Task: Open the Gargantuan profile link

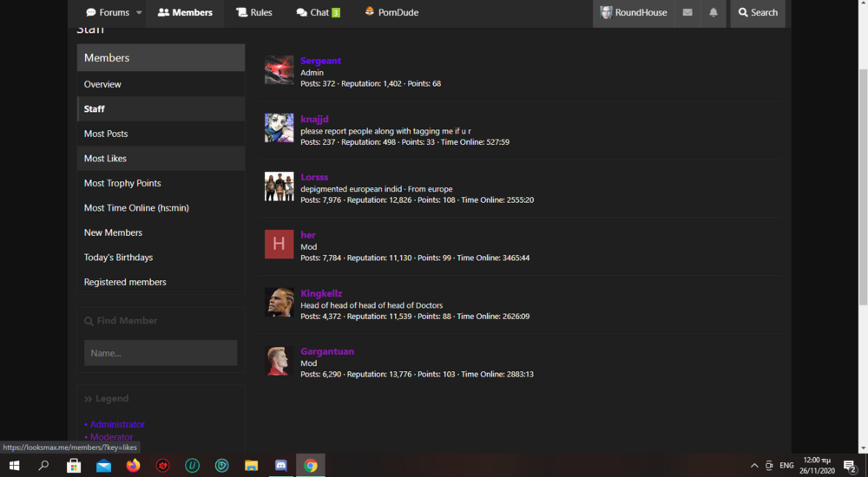Action: 327,351
